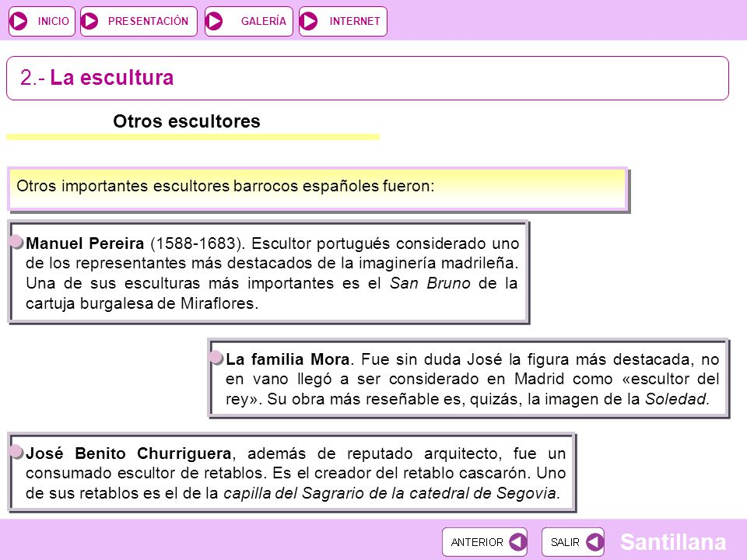Viewport: 747px width, 560px height.
Task: Click the italic words 'San Bruno'
Action: click(x=430, y=283)
